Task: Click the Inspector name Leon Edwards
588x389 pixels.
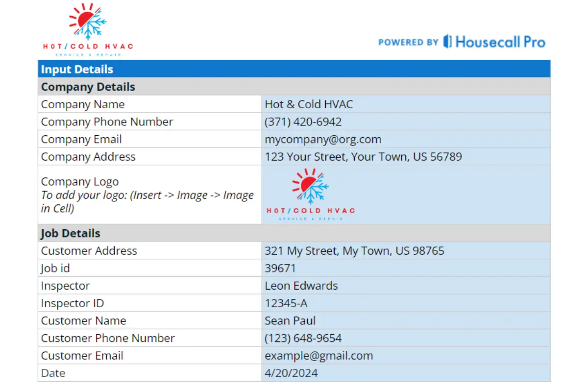Action: coord(301,286)
